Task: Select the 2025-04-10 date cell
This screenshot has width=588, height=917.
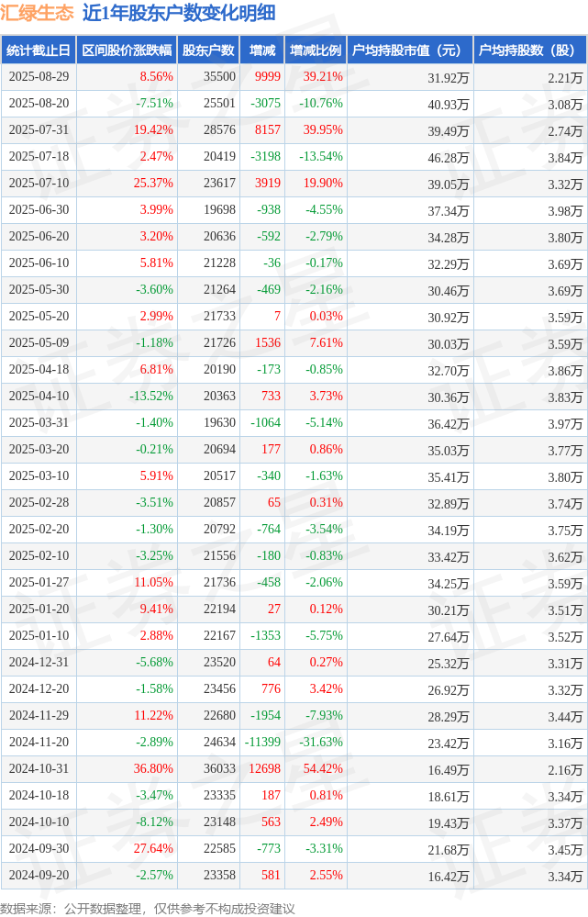Action: (39, 396)
